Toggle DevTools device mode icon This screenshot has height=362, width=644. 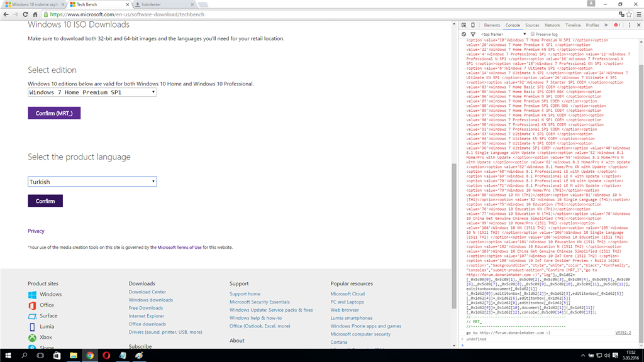473,25
